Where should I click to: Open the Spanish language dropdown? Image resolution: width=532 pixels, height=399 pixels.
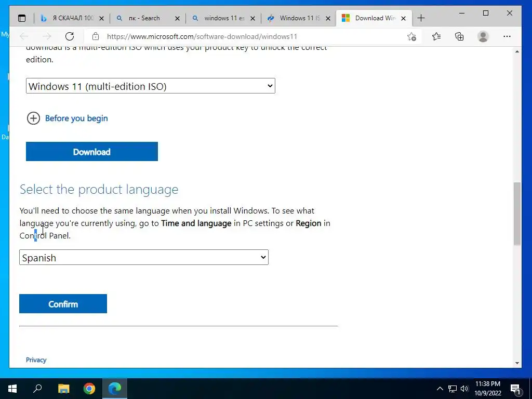click(x=144, y=258)
